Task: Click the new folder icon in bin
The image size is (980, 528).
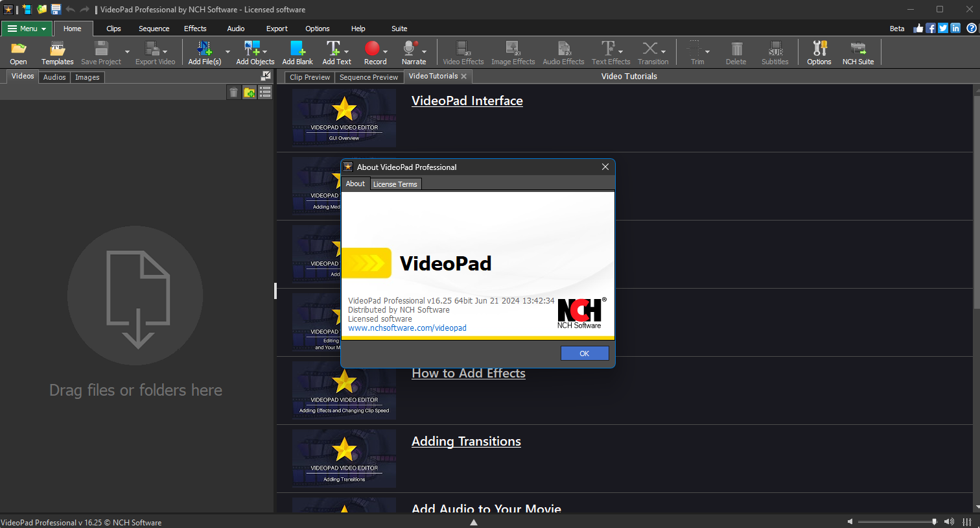Action: 249,93
